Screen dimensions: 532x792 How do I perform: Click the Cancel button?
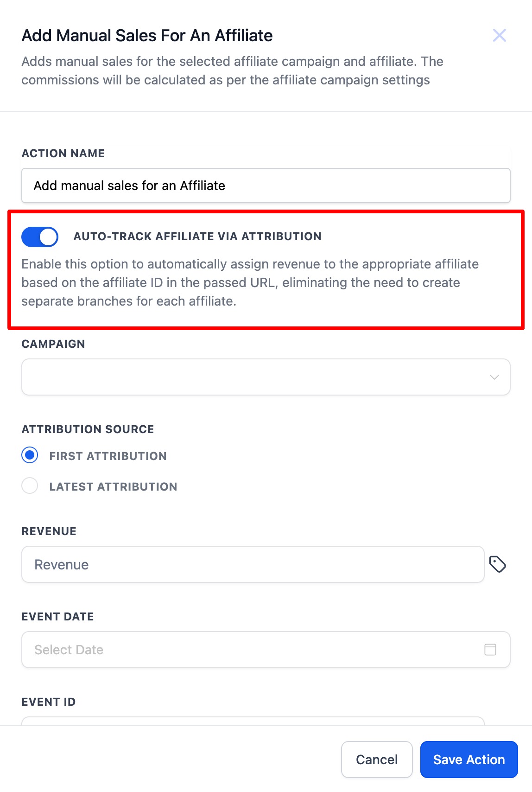pyautogui.click(x=377, y=760)
